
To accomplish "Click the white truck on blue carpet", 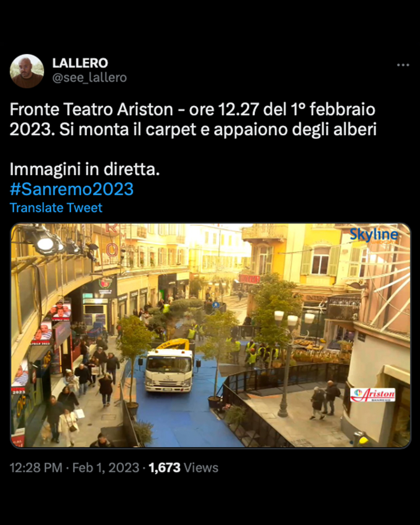I will [x=169, y=369].
